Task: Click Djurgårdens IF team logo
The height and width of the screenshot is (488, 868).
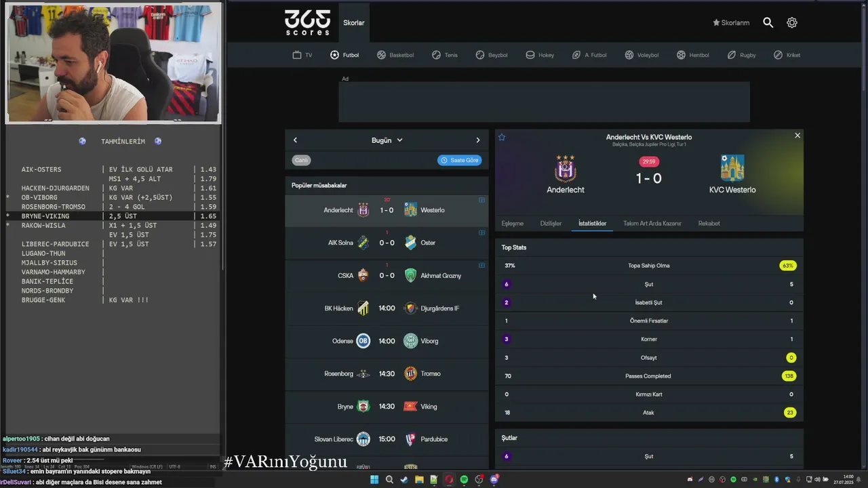Action: (x=410, y=308)
